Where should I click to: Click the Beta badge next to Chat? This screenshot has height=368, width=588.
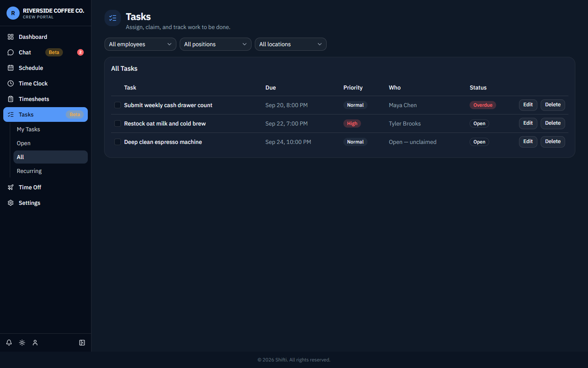point(54,52)
